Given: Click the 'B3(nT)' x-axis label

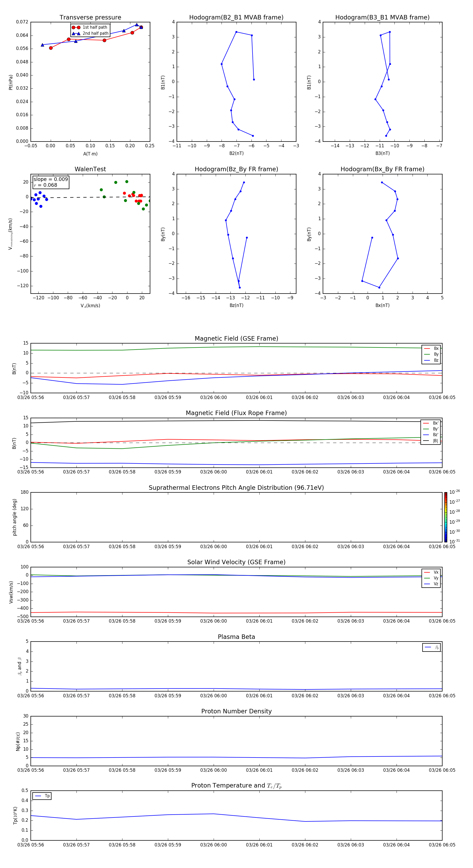Looking at the screenshot, I should point(382,153).
